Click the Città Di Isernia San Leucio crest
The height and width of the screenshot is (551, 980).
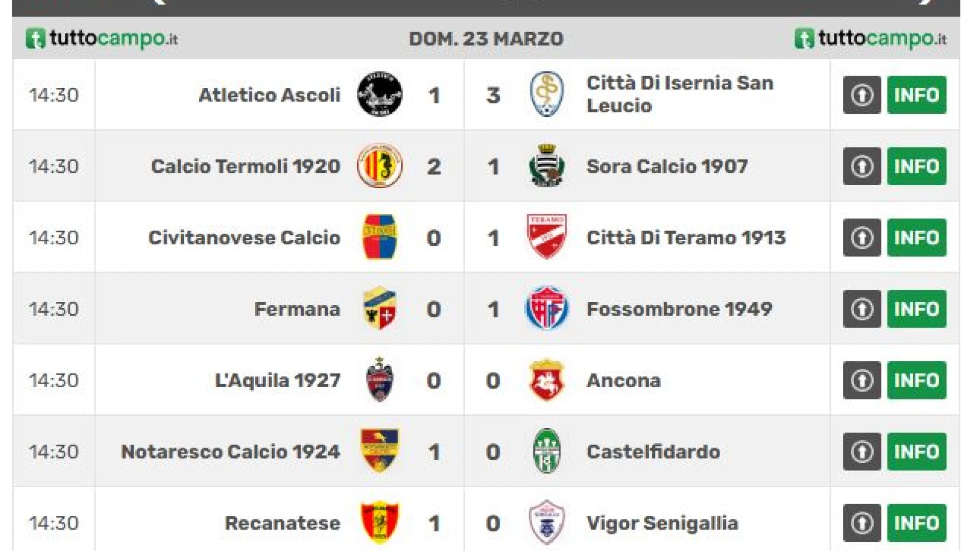547,94
